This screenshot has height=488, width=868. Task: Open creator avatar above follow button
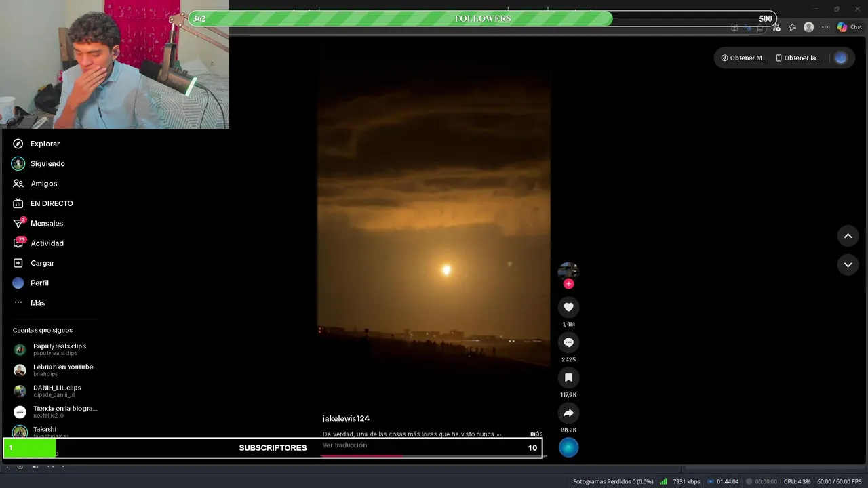tap(568, 270)
